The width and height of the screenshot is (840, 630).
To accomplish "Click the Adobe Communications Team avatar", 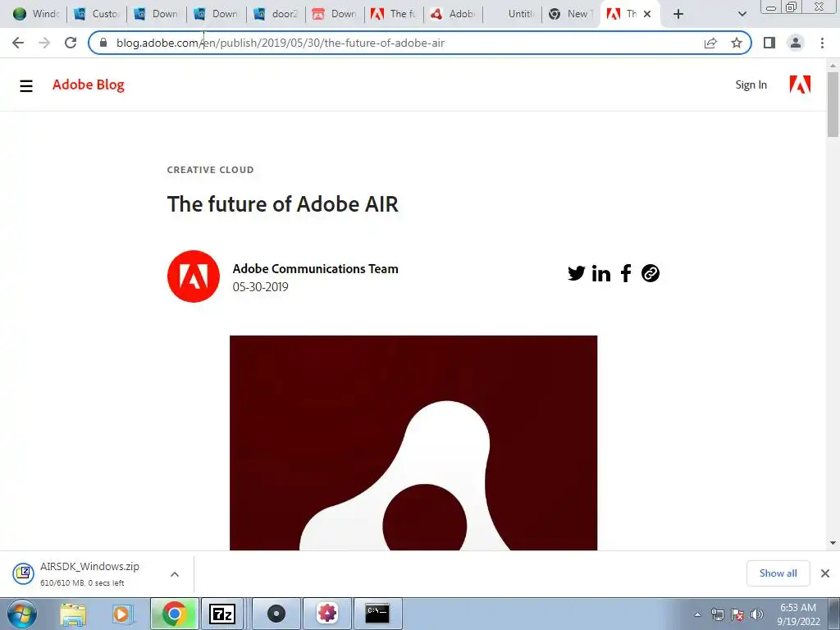I will pos(194,276).
